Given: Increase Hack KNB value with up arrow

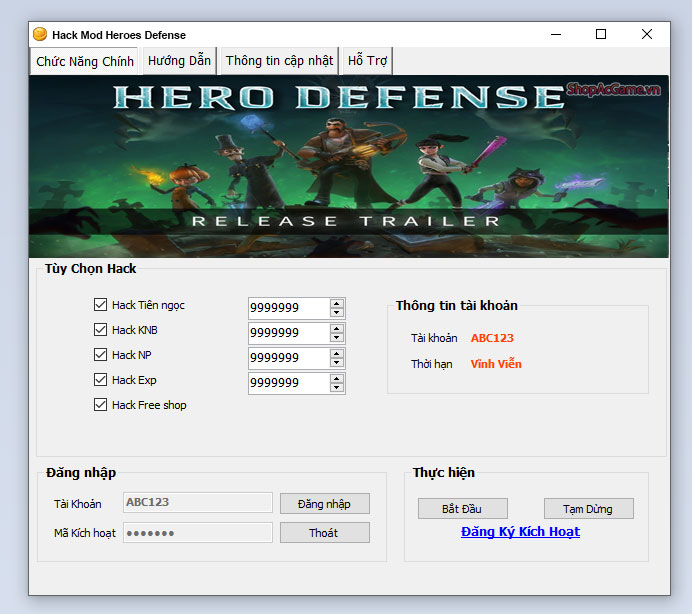Looking at the screenshot, I should 337,329.
